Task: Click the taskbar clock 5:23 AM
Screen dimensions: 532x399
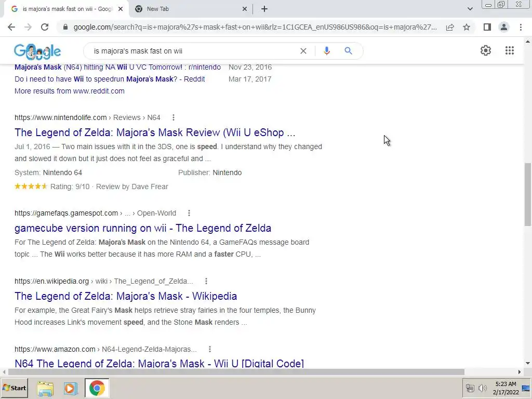Action: (506, 384)
